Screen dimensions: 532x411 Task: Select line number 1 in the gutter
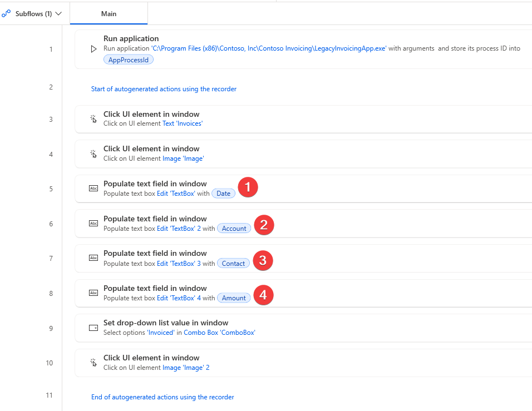coord(51,49)
